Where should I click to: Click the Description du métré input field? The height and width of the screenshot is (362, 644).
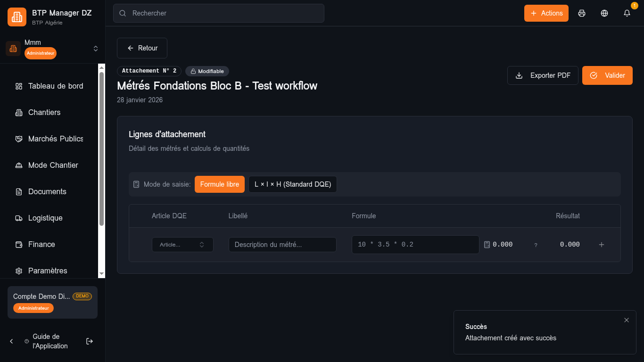(x=282, y=245)
